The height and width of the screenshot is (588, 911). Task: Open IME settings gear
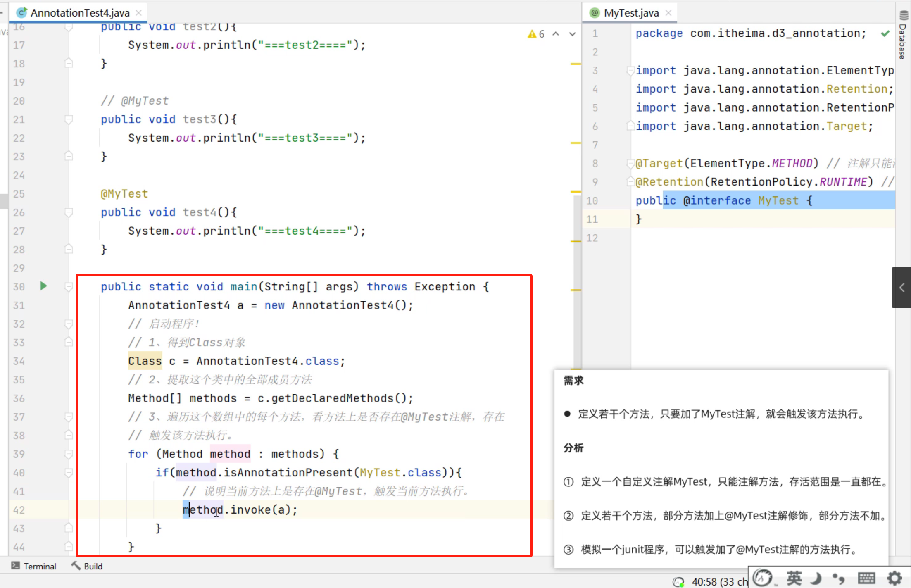[x=894, y=578]
